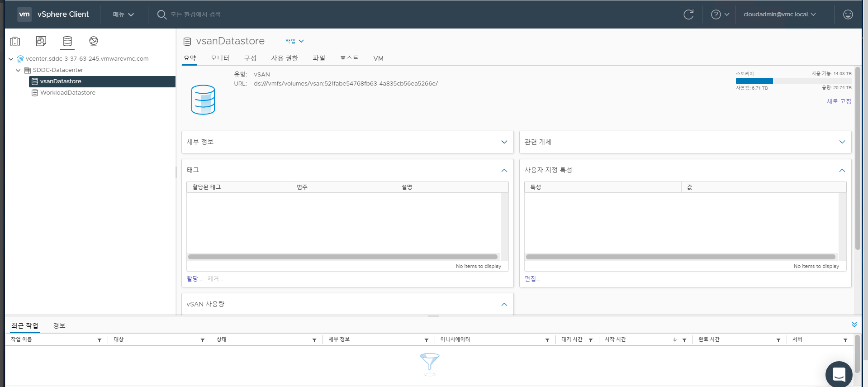Filter the 상태 column

click(x=314, y=340)
